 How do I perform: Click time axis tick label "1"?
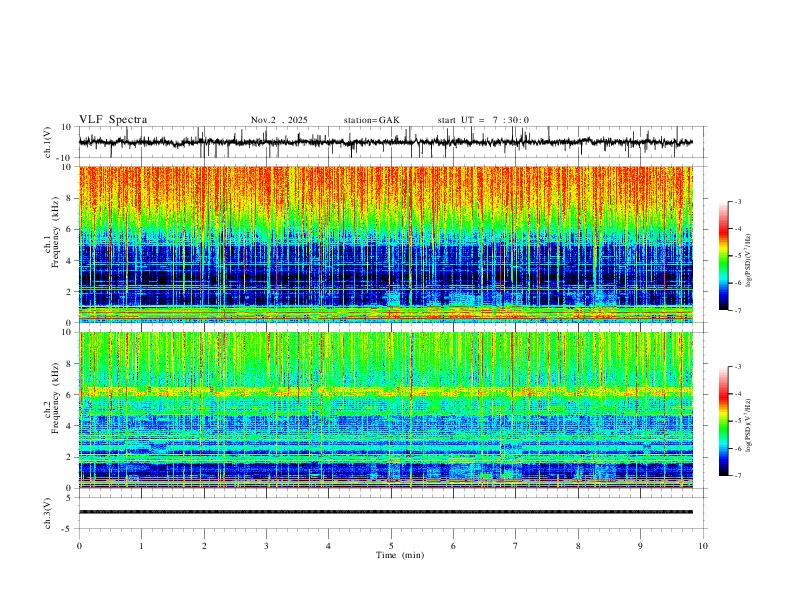(141, 546)
